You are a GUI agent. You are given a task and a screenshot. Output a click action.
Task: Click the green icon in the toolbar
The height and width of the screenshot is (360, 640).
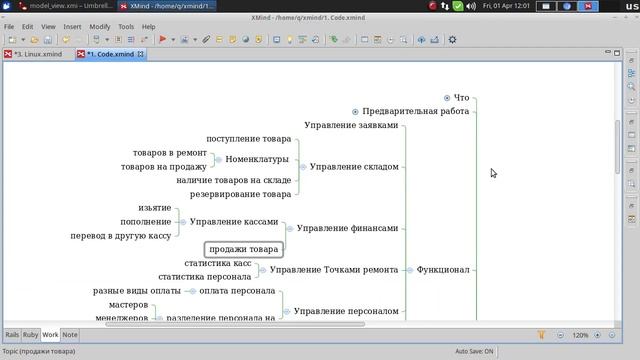click(x=333, y=39)
